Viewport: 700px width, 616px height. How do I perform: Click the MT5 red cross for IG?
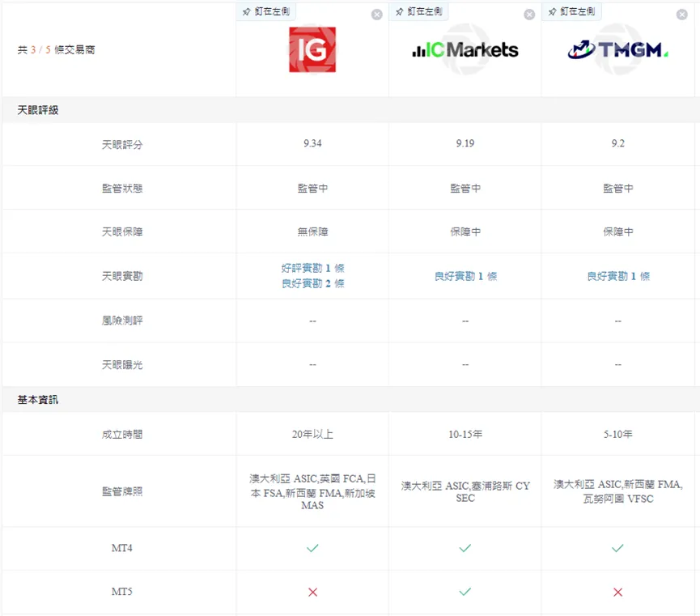[x=312, y=593]
